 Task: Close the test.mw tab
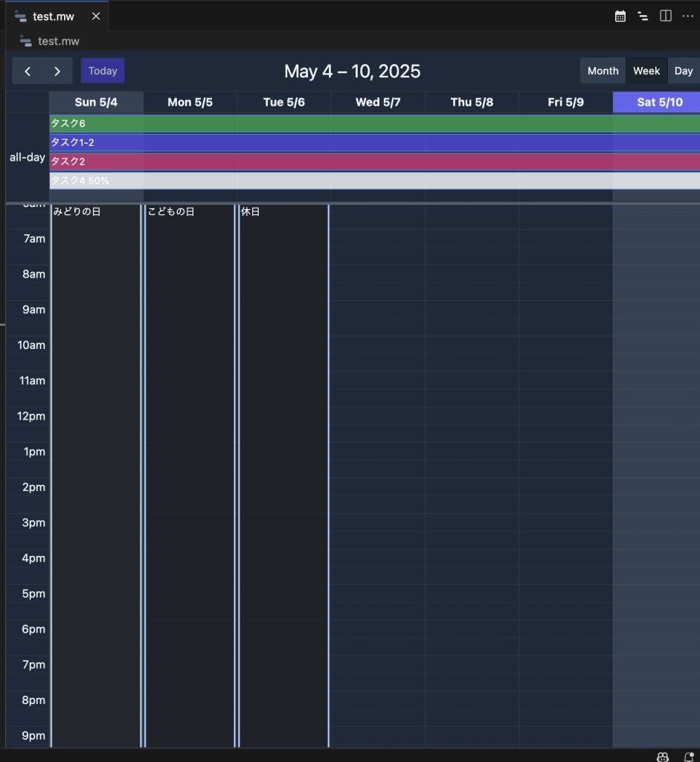[x=96, y=16]
